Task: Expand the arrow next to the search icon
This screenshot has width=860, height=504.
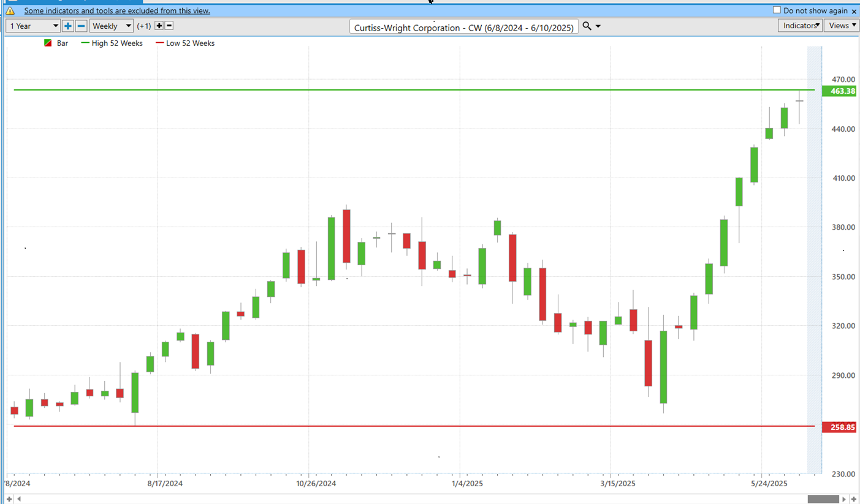Action: tap(598, 26)
